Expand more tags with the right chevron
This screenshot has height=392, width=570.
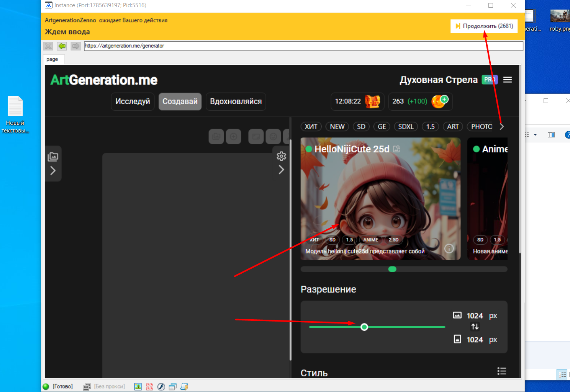coord(502,126)
